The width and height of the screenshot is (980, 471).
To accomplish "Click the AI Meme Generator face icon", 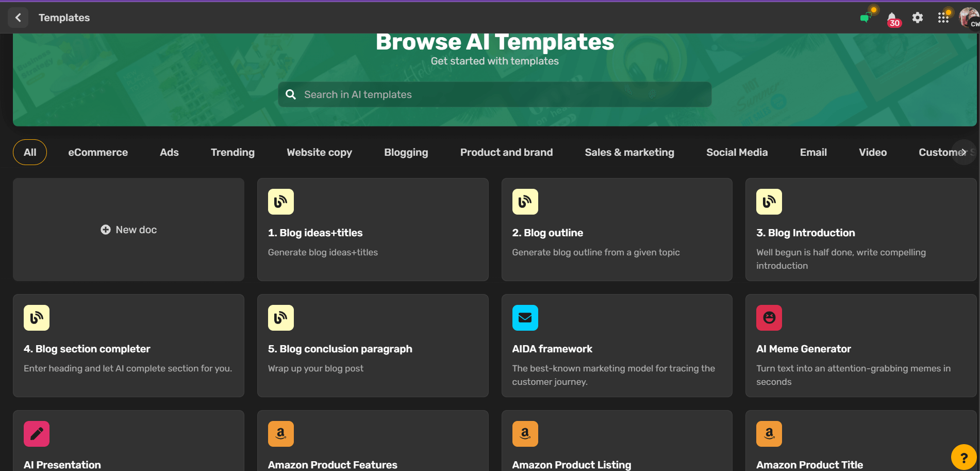I will [x=769, y=318].
